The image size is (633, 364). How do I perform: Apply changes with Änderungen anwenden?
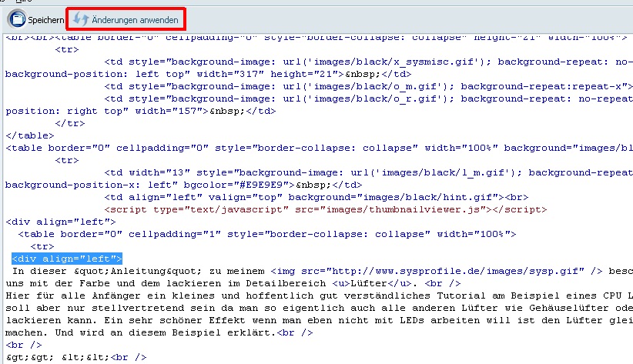pyautogui.click(x=126, y=19)
